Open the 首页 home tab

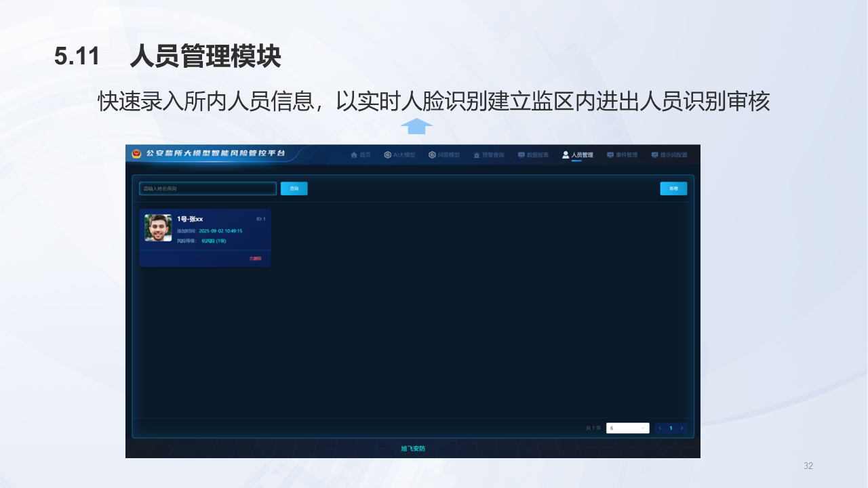(x=361, y=155)
